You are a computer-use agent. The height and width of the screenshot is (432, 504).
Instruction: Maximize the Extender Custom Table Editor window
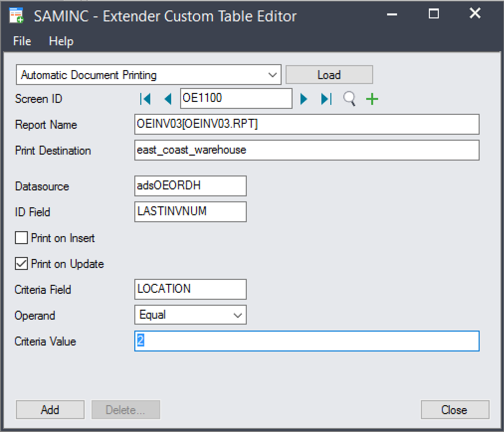point(434,14)
